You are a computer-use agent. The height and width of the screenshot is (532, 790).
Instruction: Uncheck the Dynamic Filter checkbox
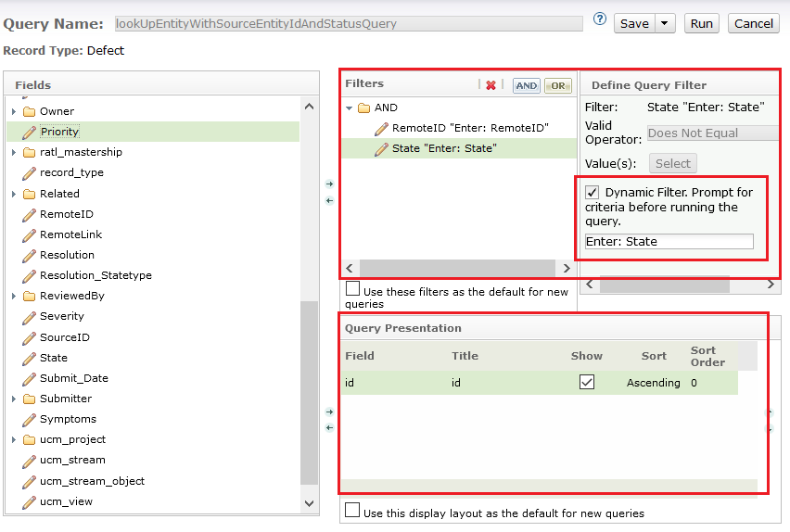pyautogui.click(x=592, y=193)
